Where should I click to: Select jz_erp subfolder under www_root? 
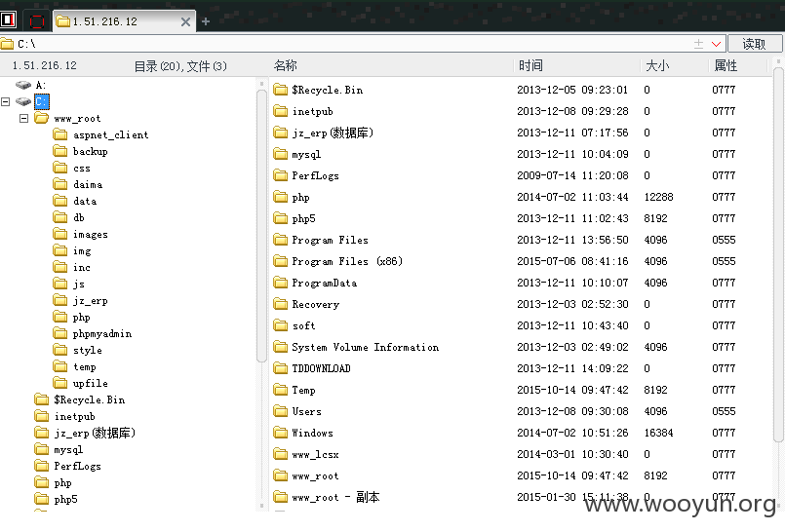pos(91,301)
